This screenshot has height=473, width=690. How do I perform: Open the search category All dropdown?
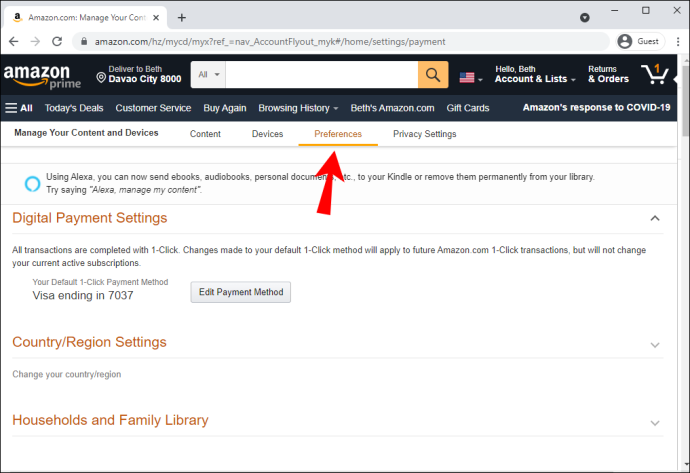click(x=208, y=75)
